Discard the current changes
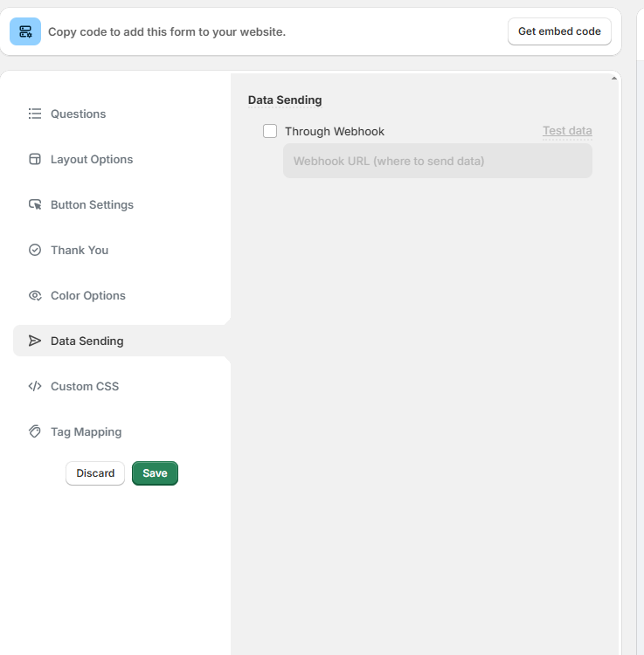Screen dimensions: 644x655 [x=95, y=473]
